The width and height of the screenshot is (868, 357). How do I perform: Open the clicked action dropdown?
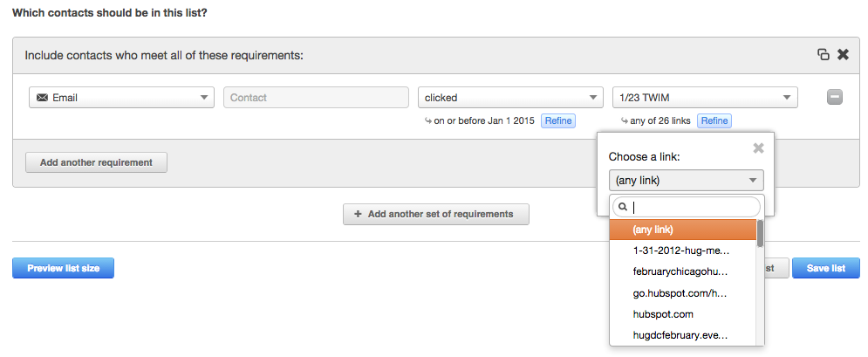(510, 98)
